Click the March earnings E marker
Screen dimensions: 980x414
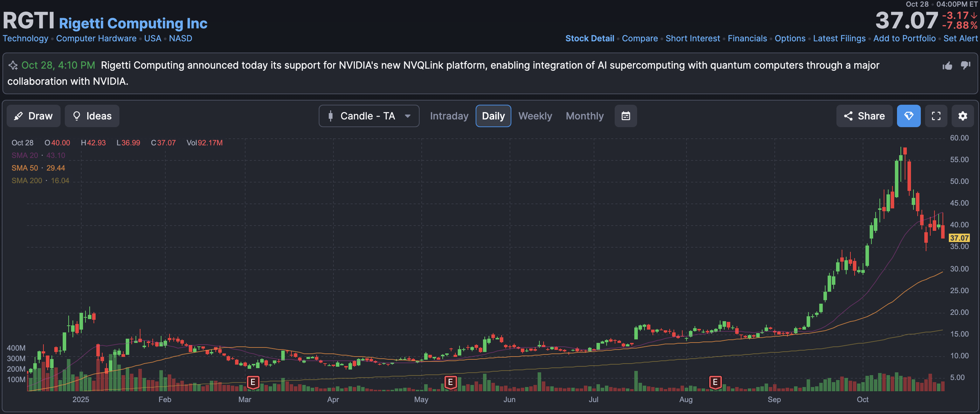click(253, 382)
